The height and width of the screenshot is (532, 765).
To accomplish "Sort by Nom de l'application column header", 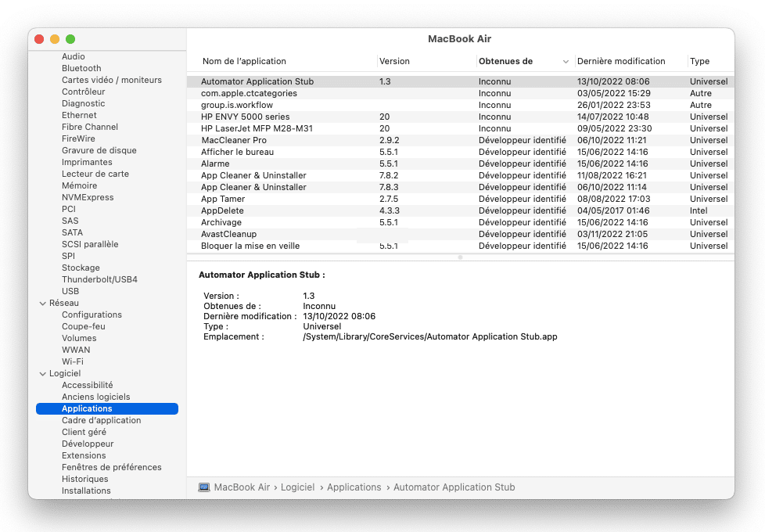I will [244, 61].
